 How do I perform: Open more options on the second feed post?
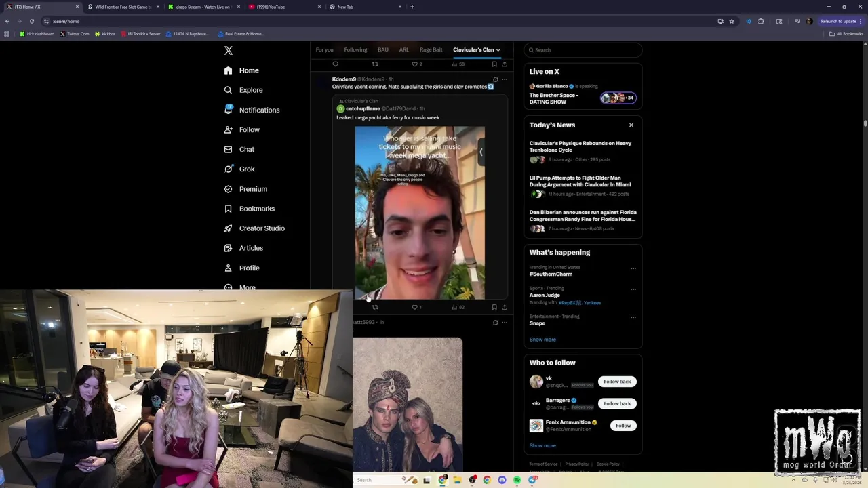point(505,323)
